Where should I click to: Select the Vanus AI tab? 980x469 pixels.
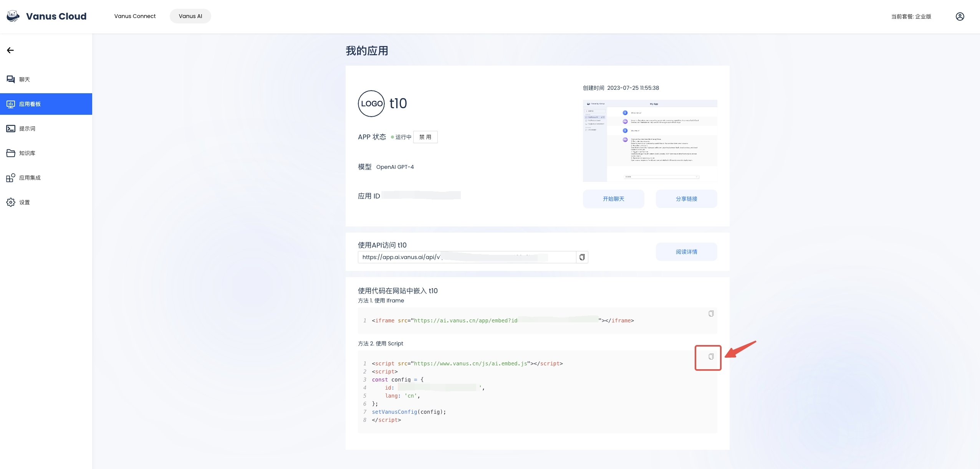(190, 16)
